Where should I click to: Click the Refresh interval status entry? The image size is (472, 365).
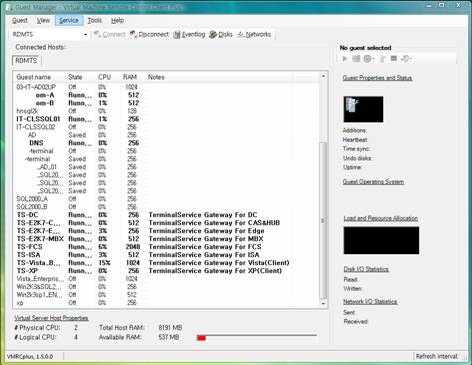(436, 356)
